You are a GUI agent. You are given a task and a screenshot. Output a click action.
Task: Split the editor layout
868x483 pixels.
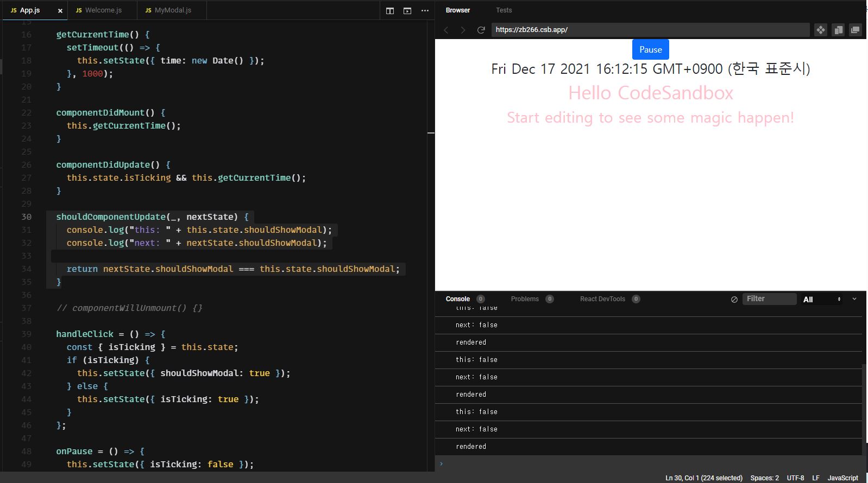(389, 10)
